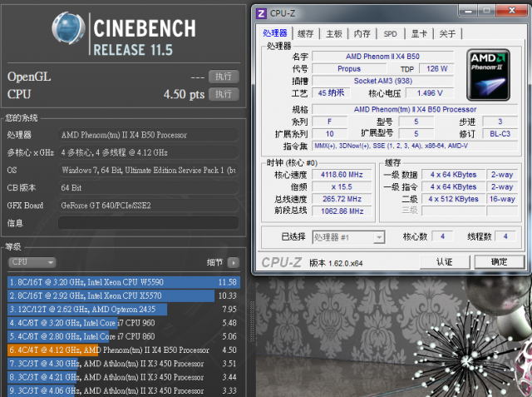The height and width of the screenshot is (397, 532).
Task: Click the 规格 Phenom II X4 B50 Processor value
Action: pyautogui.click(x=415, y=110)
